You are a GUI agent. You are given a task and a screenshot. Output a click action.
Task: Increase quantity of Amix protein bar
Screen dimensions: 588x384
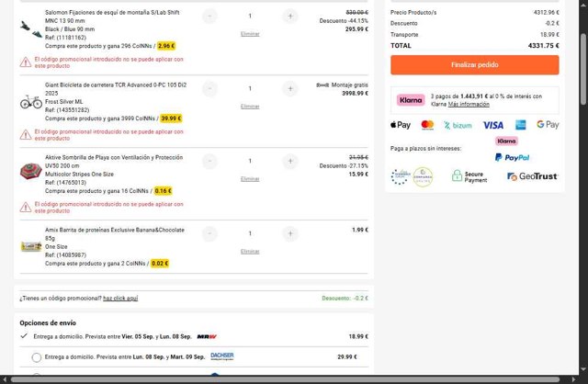pyautogui.click(x=290, y=233)
